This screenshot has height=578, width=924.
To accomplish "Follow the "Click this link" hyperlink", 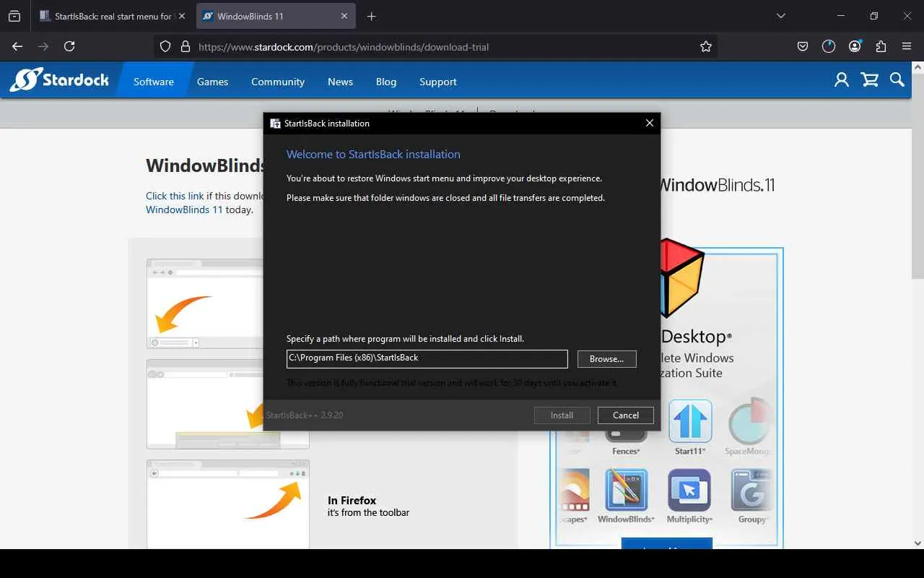I will pos(175,196).
